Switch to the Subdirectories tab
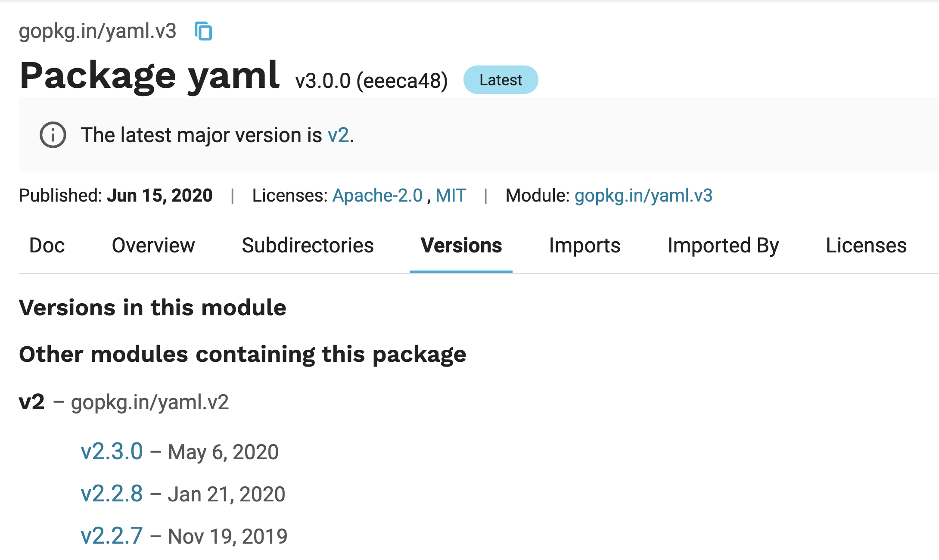 [x=308, y=246]
